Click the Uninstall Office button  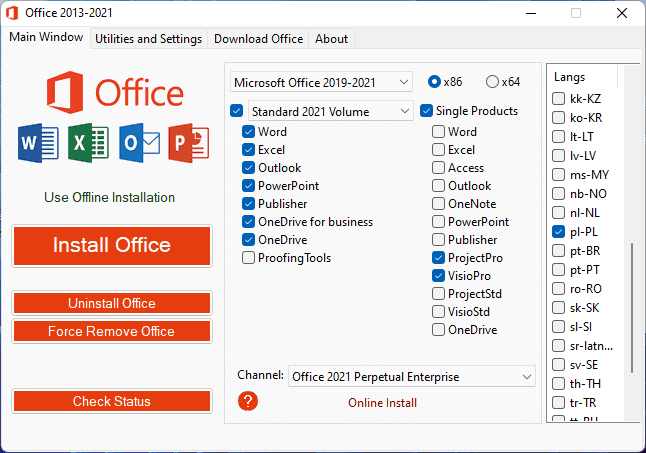(112, 304)
